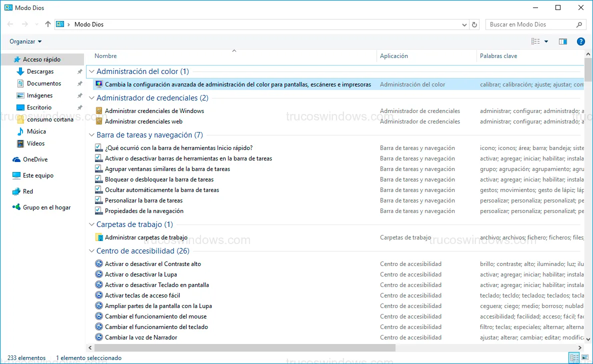Click the horizontal scrollbar thumb
The height and width of the screenshot is (364, 593).
click(x=244, y=347)
